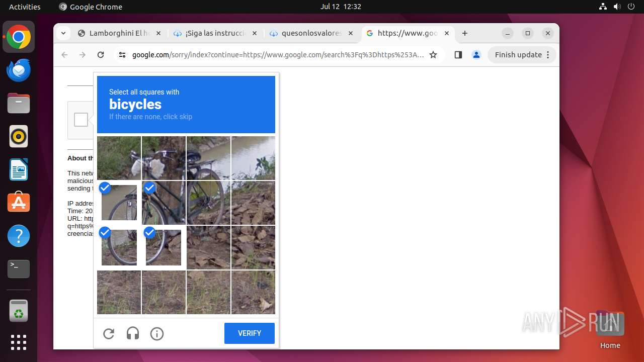This screenshot has height=362, width=644.
Task: Deselect the checked front-wheel top tile
Action: [119, 203]
